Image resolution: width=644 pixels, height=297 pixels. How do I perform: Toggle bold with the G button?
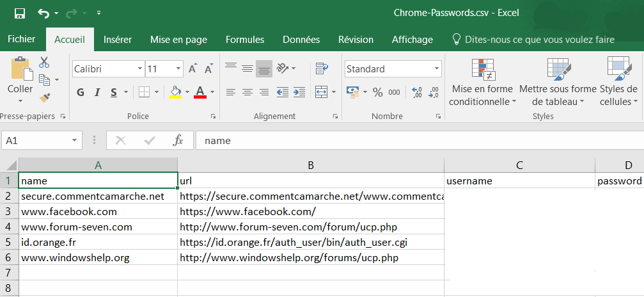coord(81,93)
